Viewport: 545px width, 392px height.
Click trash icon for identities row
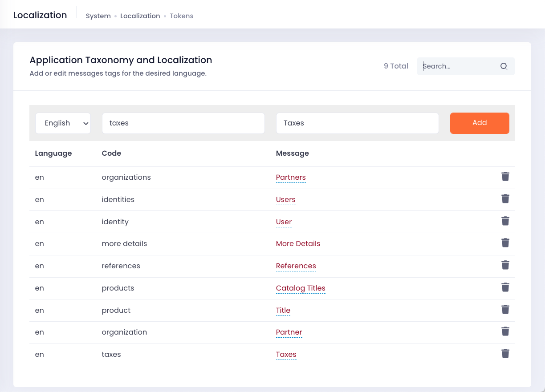point(505,199)
